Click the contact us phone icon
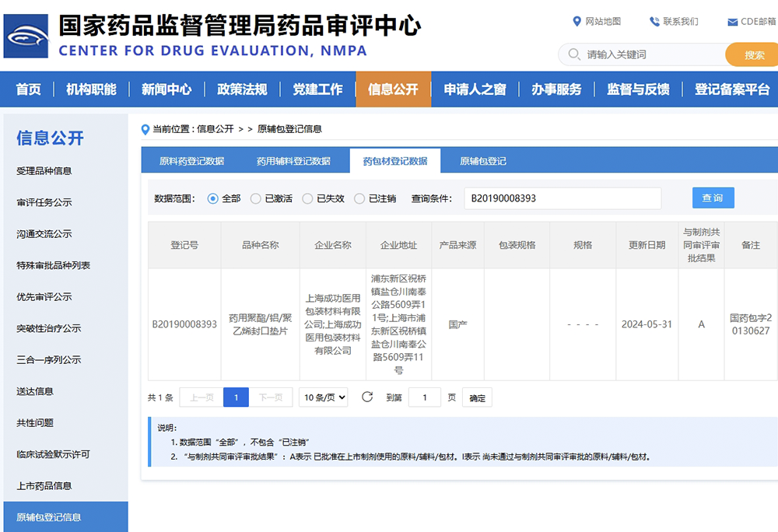778x532 pixels. tap(654, 21)
